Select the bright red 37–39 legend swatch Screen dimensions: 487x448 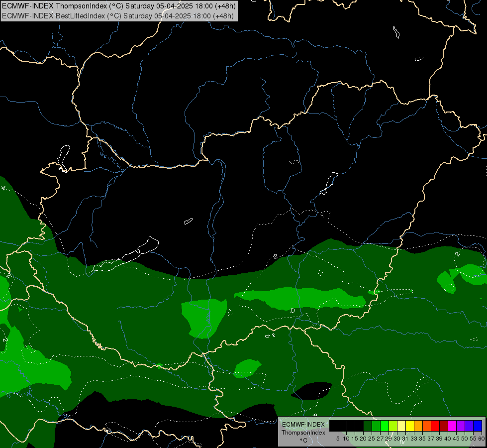coord(435,426)
